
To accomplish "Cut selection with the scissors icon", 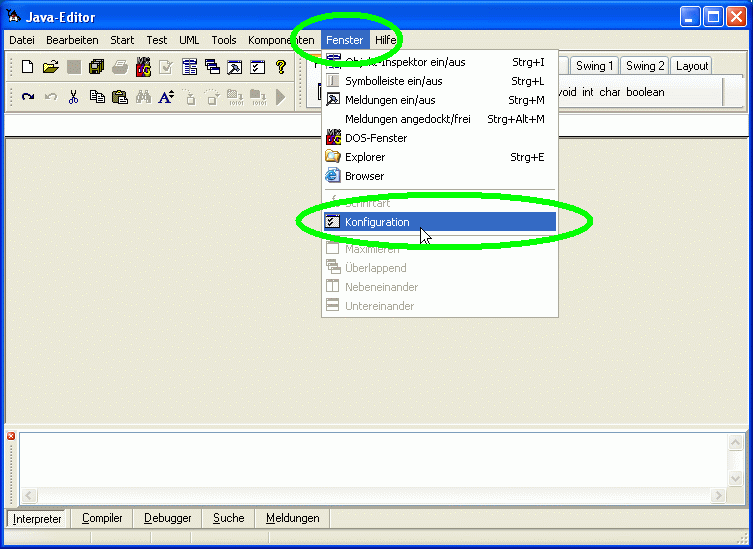I will [x=73, y=97].
